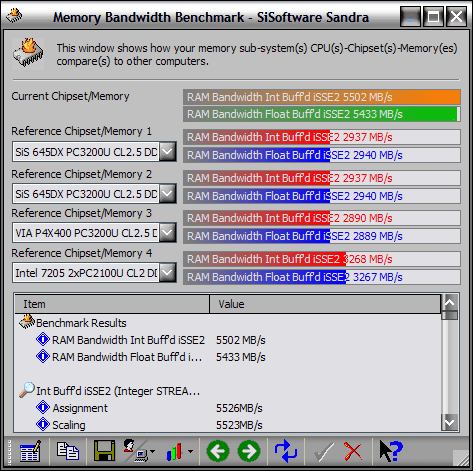This screenshot has height=471, width=473.
Task: Open Reference Chipset/Memory 3 VIA P4X400 dropdown
Action: point(167,233)
